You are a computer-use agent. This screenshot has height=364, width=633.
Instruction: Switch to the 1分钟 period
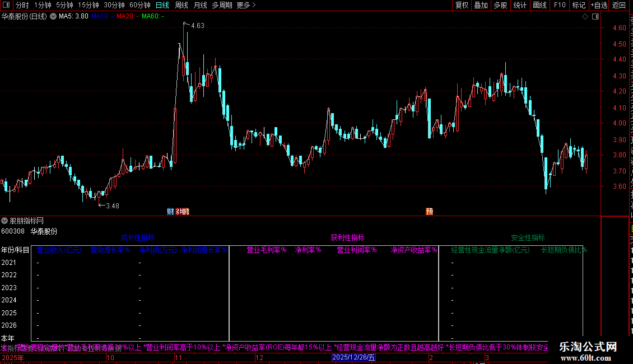point(43,5)
